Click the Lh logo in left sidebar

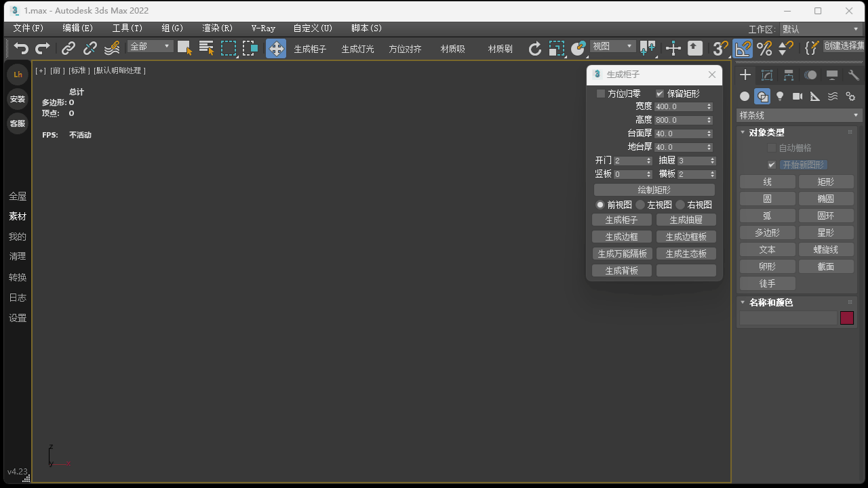pyautogui.click(x=18, y=75)
